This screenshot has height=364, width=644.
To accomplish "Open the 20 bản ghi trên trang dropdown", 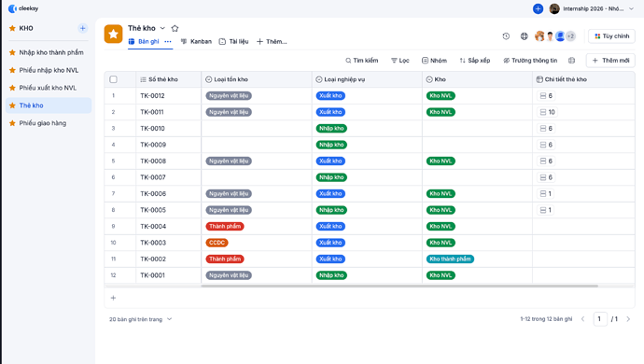I will tap(140, 319).
